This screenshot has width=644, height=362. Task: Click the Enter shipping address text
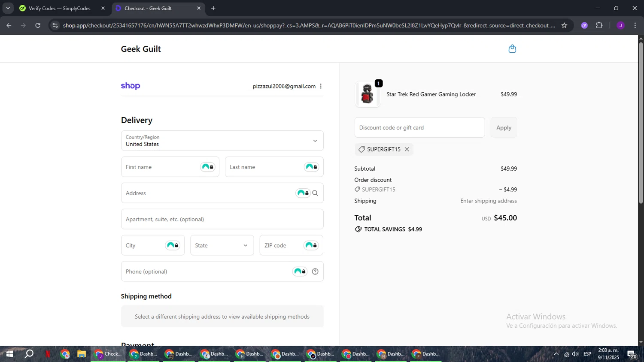(x=489, y=201)
